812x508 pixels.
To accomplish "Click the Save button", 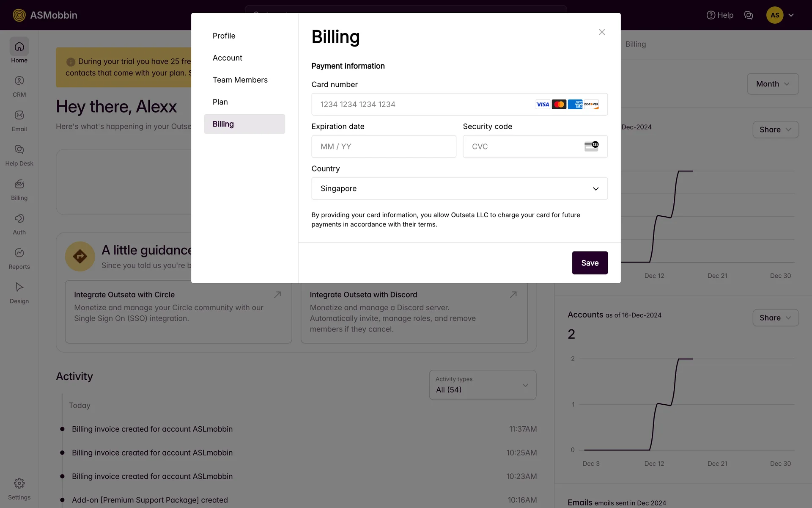I will (590, 263).
